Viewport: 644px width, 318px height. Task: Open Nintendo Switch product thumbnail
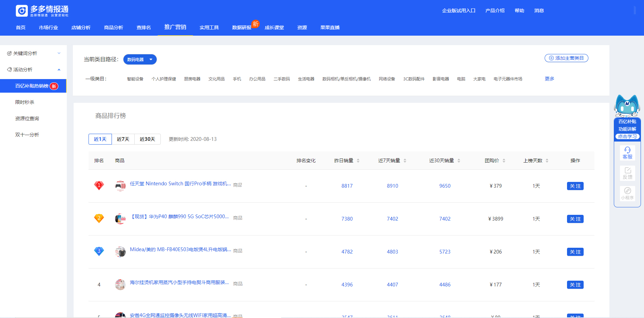click(x=120, y=186)
